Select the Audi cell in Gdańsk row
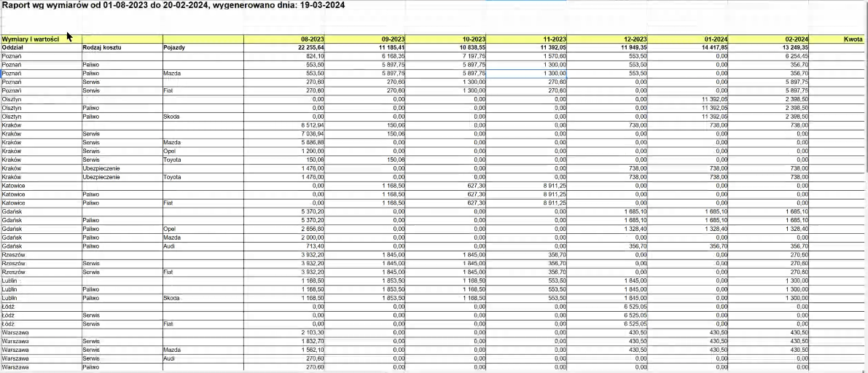The image size is (868, 373). [203, 246]
